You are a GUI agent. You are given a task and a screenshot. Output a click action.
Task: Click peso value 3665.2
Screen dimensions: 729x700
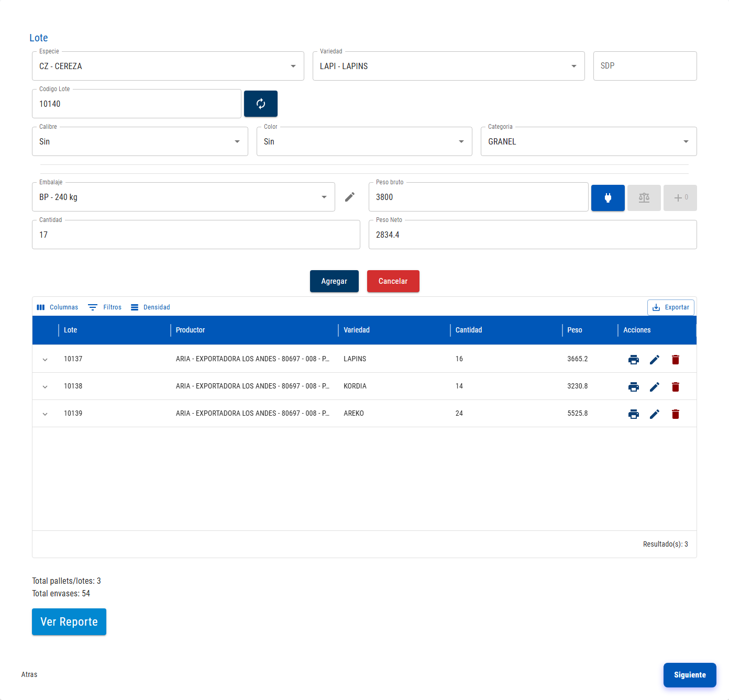(578, 359)
